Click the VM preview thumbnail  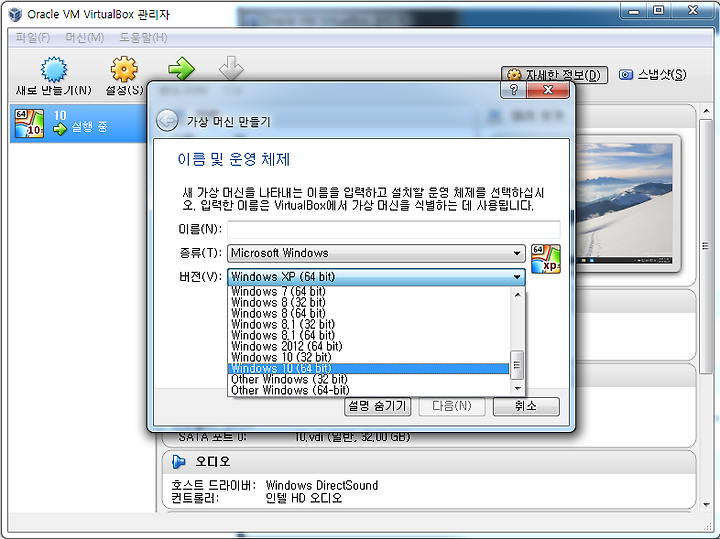pyautogui.click(x=625, y=203)
